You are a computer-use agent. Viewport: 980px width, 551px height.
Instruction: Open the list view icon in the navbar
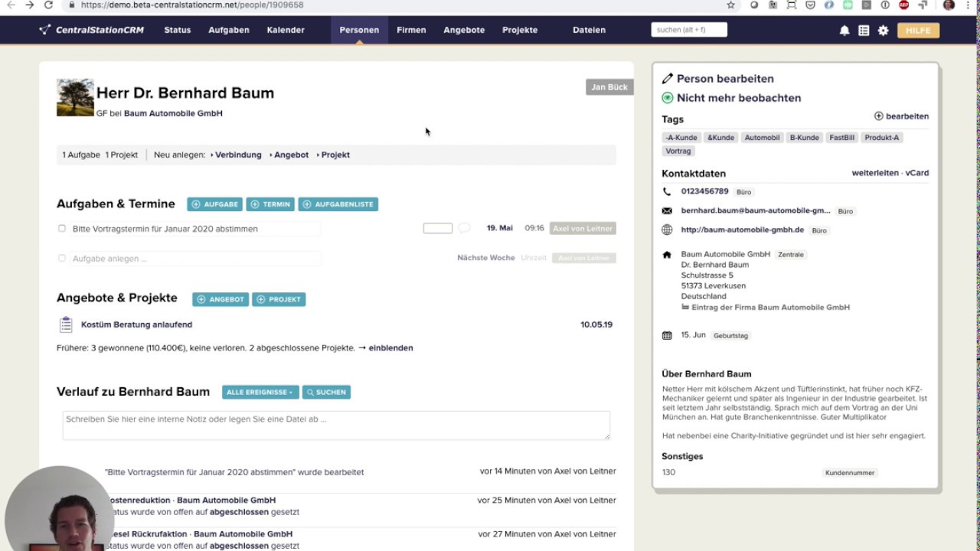click(864, 31)
